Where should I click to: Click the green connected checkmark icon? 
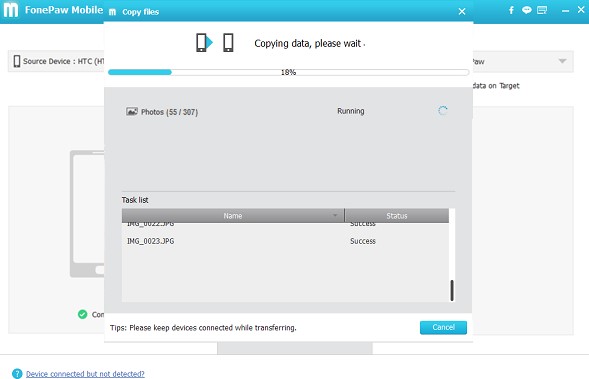(82, 314)
